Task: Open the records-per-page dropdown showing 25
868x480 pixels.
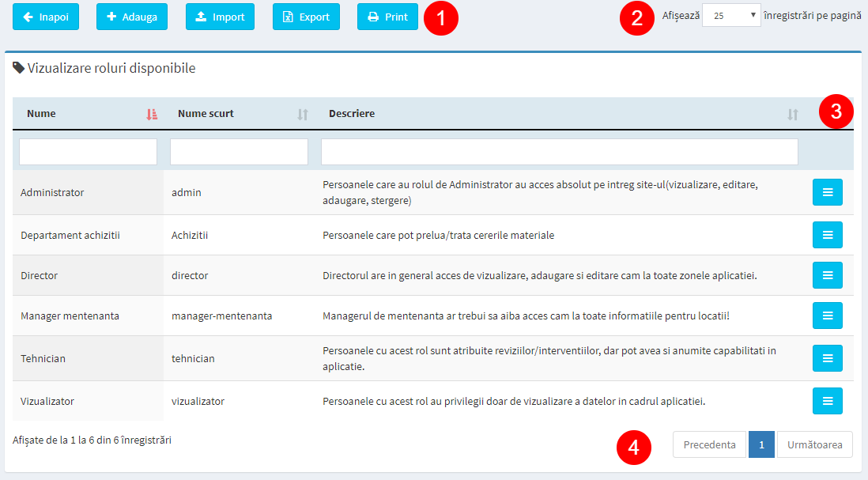Action: click(x=731, y=16)
